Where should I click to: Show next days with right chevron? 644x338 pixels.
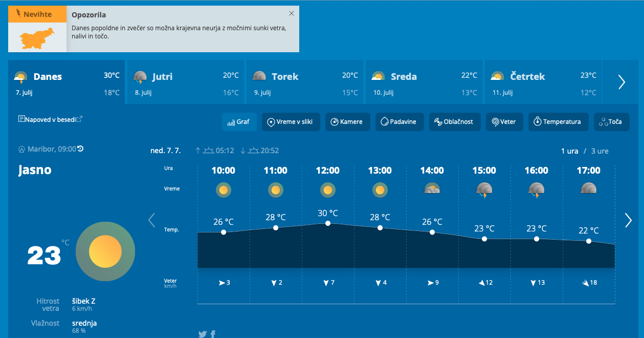click(621, 82)
